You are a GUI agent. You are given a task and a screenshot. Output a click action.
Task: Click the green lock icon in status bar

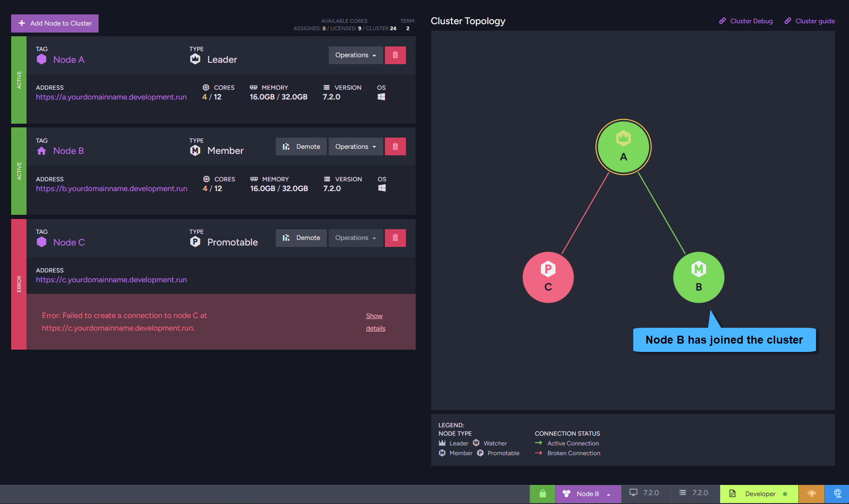coord(542,494)
